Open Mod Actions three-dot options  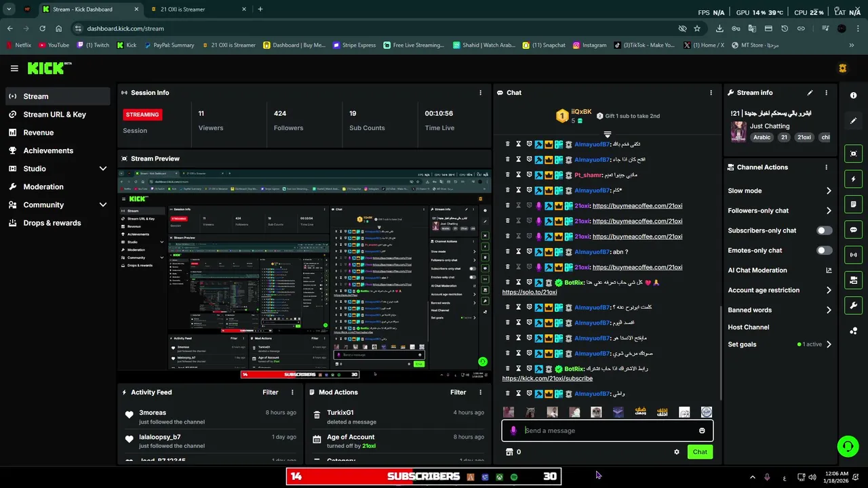tap(480, 392)
